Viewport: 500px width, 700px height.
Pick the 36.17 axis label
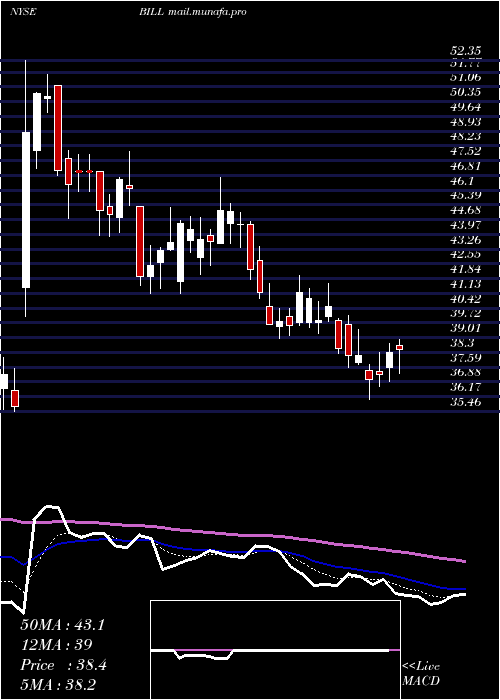465,387
